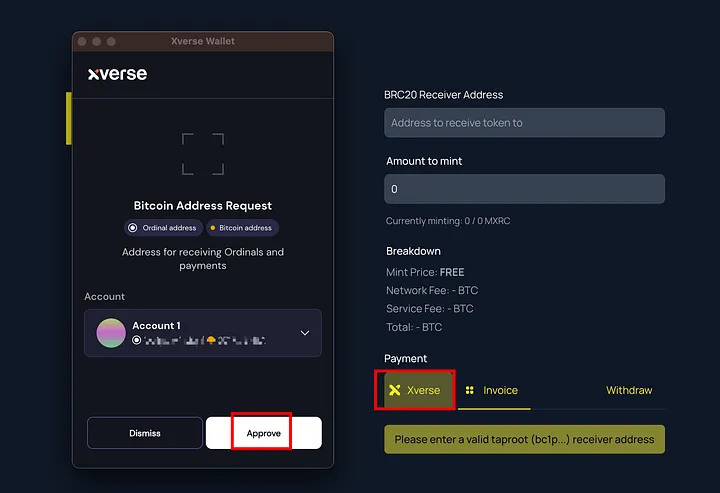Click the ordinal icon beside account address
The height and width of the screenshot is (493, 720).
(x=136, y=340)
